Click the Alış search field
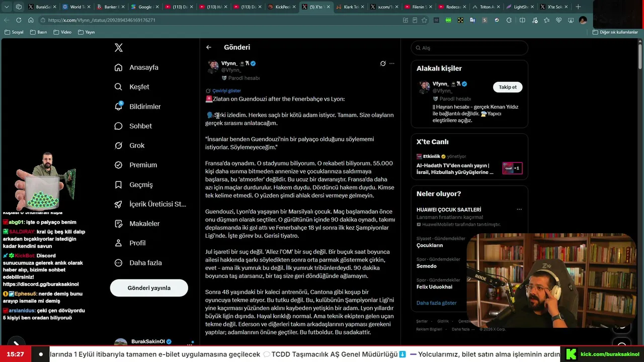Viewport: 644px width, 362px height. tap(469, 48)
